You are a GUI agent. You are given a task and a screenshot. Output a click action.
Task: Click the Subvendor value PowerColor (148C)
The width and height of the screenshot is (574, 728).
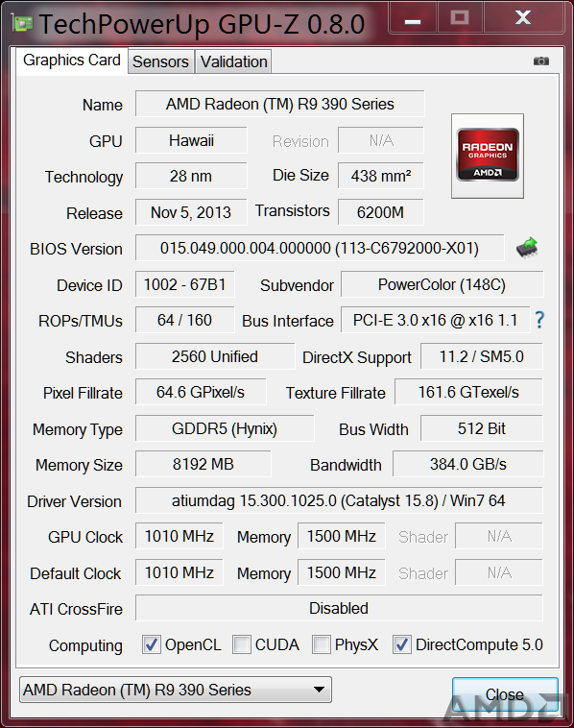tap(442, 284)
